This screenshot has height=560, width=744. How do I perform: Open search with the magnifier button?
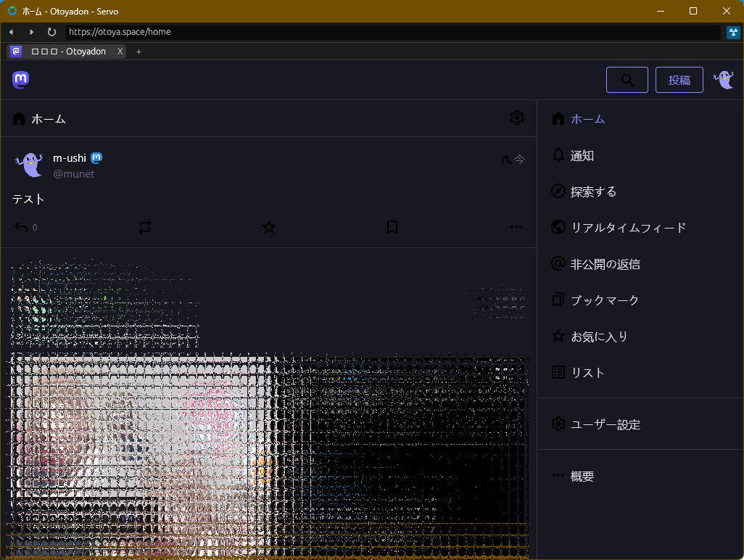coord(627,80)
